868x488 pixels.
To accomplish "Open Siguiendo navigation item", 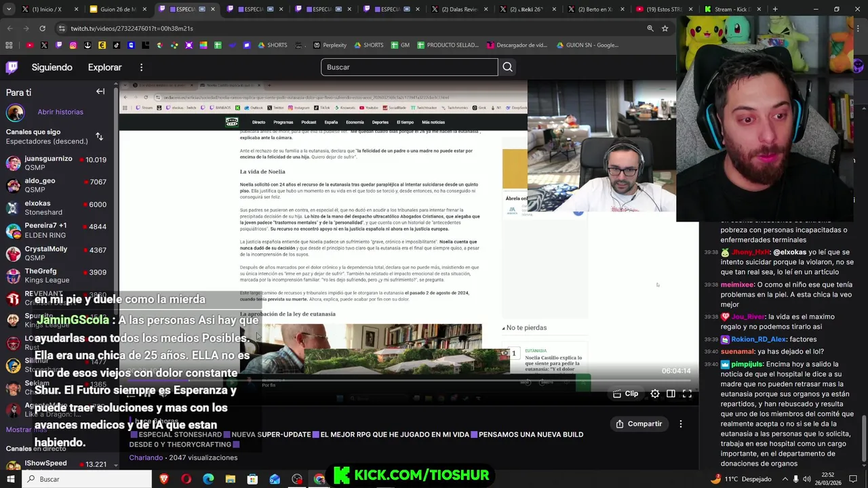I will pyautogui.click(x=52, y=67).
